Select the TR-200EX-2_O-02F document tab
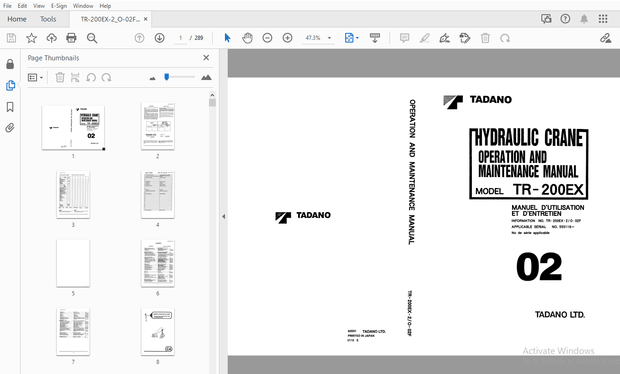The height and width of the screenshot is (374, 620). tap(110, 19)
